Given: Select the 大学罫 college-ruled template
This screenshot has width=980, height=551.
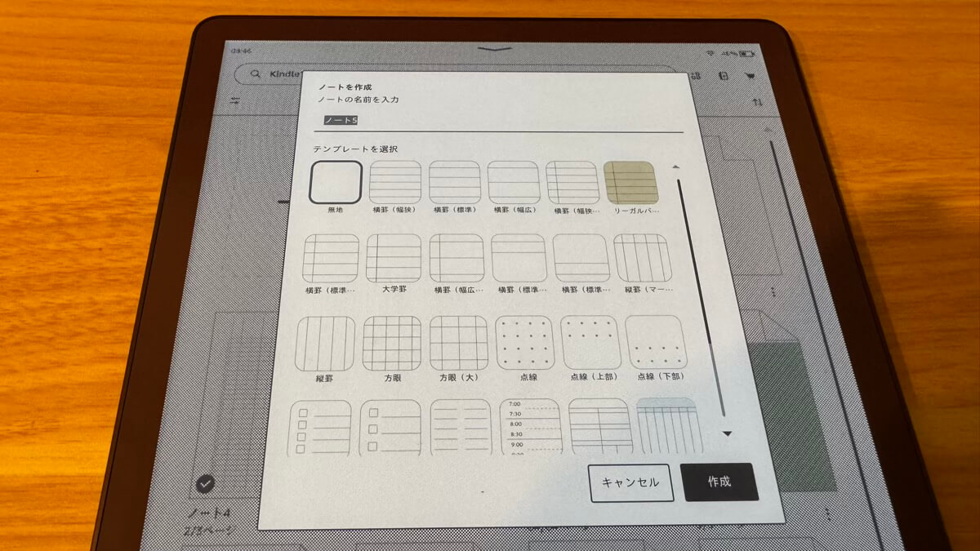Looking at the screenshot, I should point(394,258).
